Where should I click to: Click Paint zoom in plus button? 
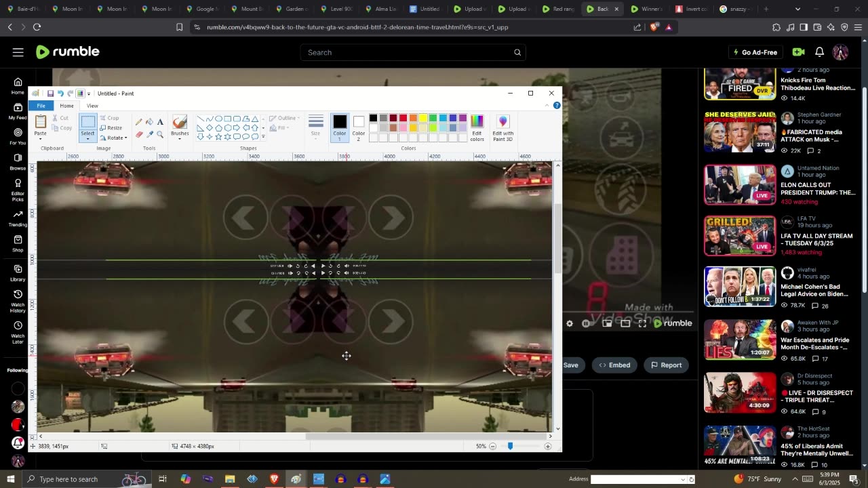[x=548, y=446]
